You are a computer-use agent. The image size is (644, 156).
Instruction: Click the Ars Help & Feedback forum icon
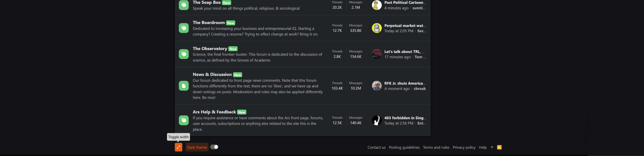[184, 120]
